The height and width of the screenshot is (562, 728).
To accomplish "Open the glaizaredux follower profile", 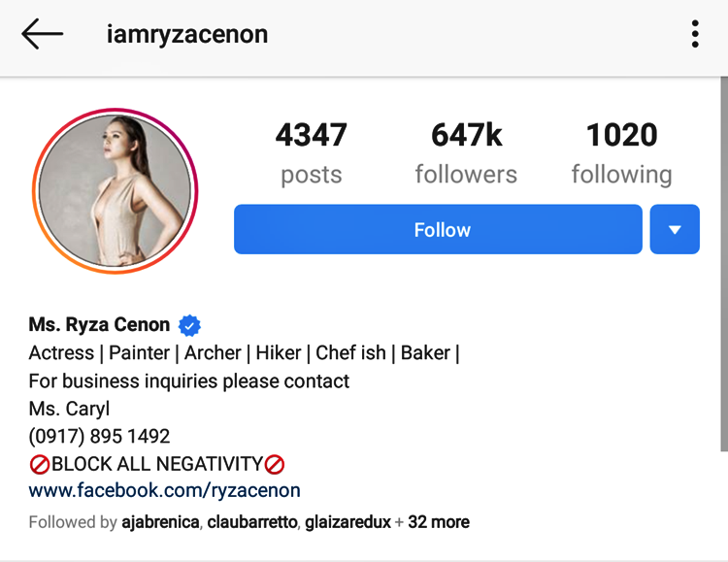I will [348, 522].
